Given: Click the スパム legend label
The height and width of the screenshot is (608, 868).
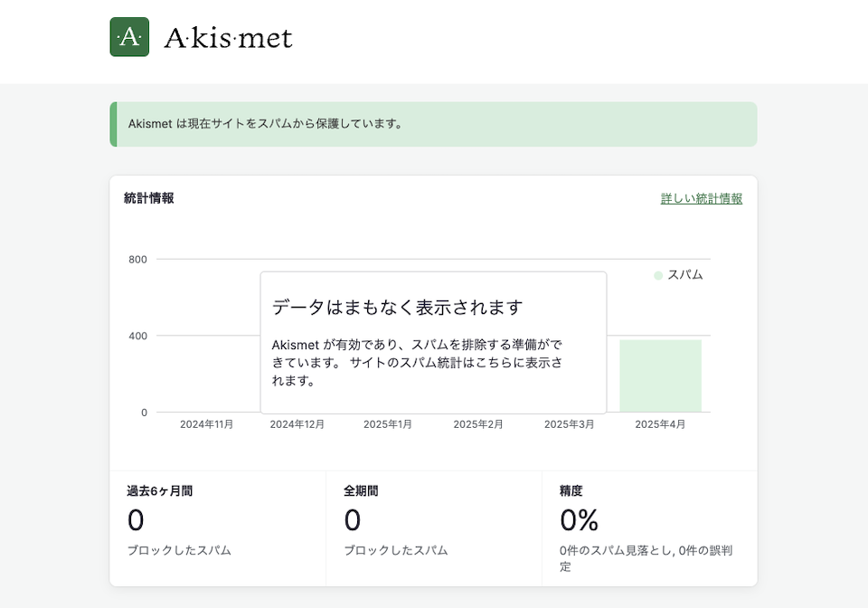Looking at the screenshot, I should click(x=684, y=275).
